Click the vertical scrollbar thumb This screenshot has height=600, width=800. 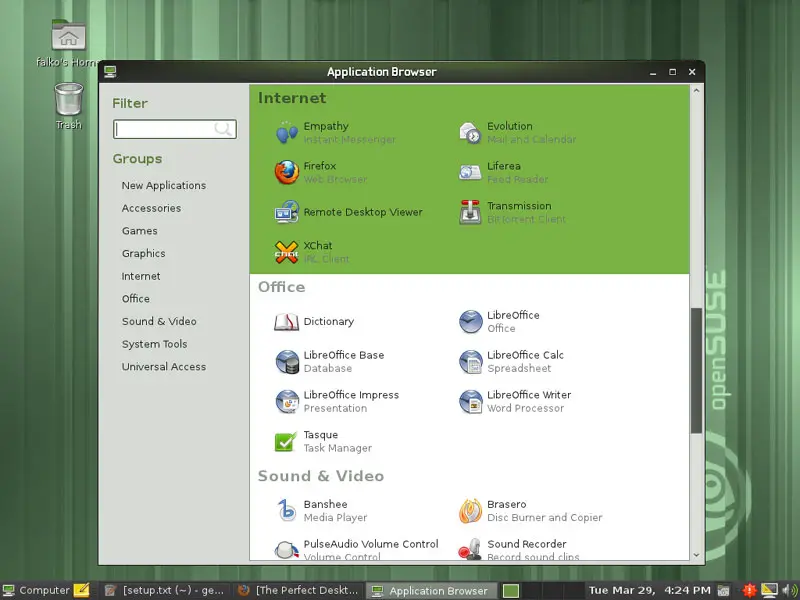(x=696, y=371)
